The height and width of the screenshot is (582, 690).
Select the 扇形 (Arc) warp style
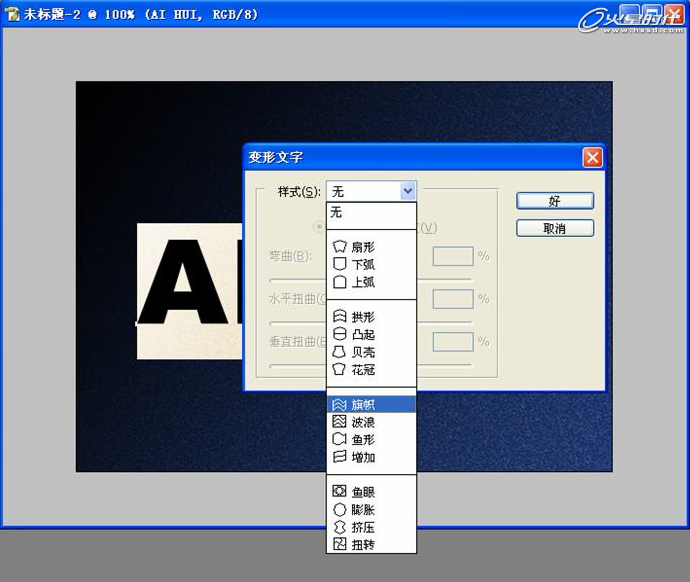tap(362, 246)
